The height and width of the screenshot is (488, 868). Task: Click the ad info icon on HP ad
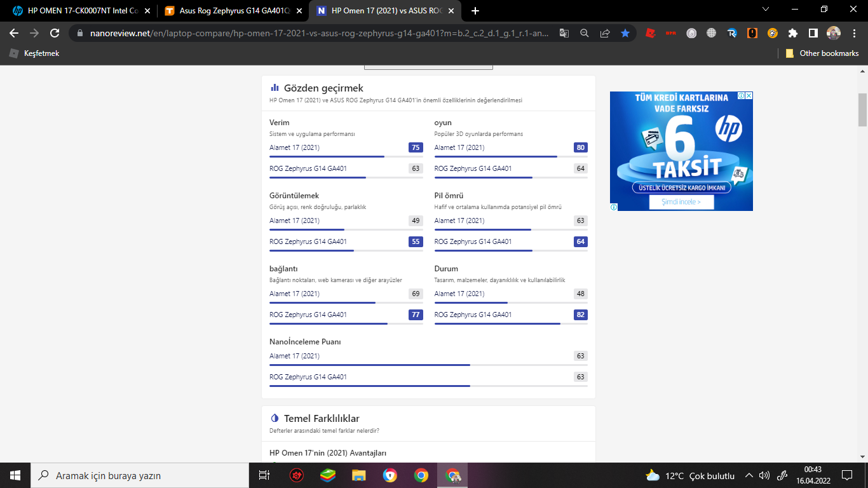click(x=741, y=96)
